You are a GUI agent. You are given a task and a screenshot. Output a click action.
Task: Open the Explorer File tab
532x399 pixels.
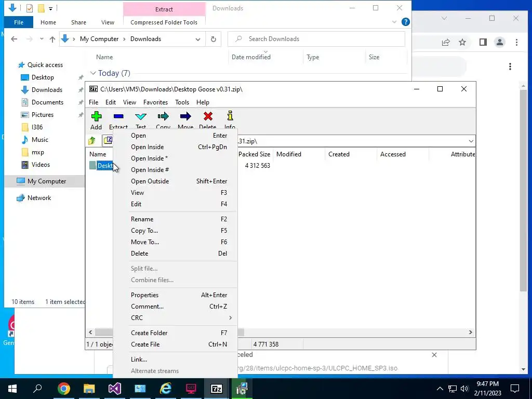pos(19,22)
